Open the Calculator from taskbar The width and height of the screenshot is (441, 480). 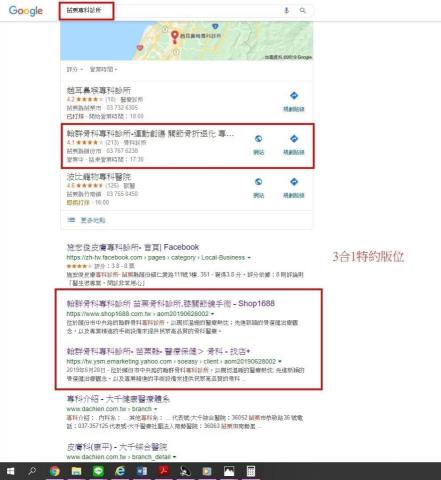pos(251,471)
